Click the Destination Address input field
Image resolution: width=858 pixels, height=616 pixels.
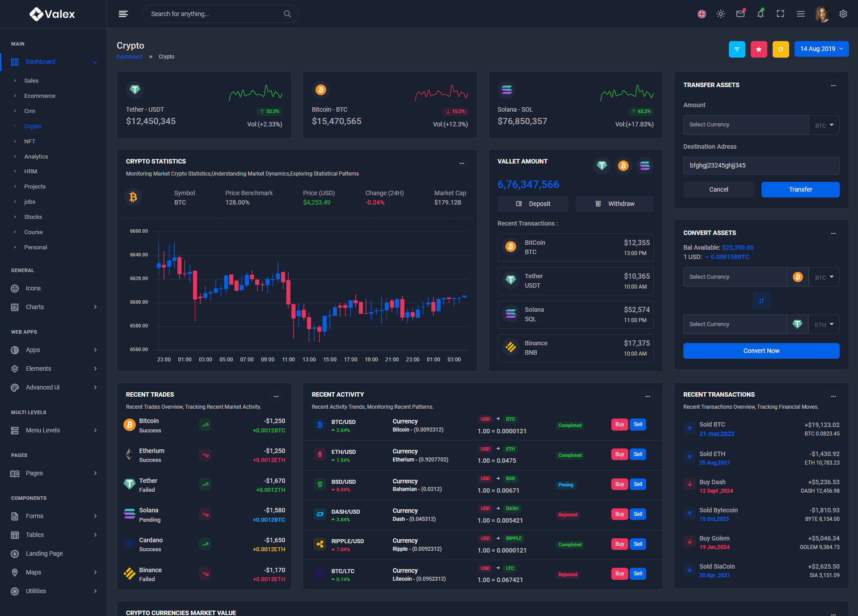(x=761, y=165)
